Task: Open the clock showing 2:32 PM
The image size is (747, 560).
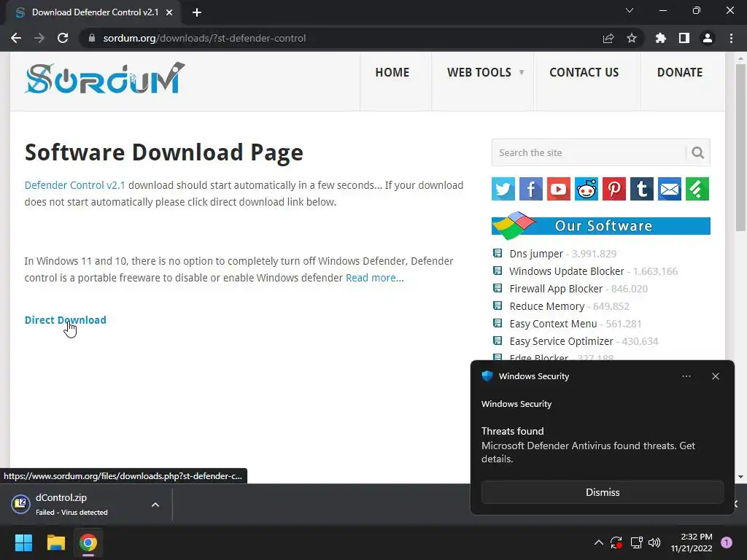Action: [692, 542]
